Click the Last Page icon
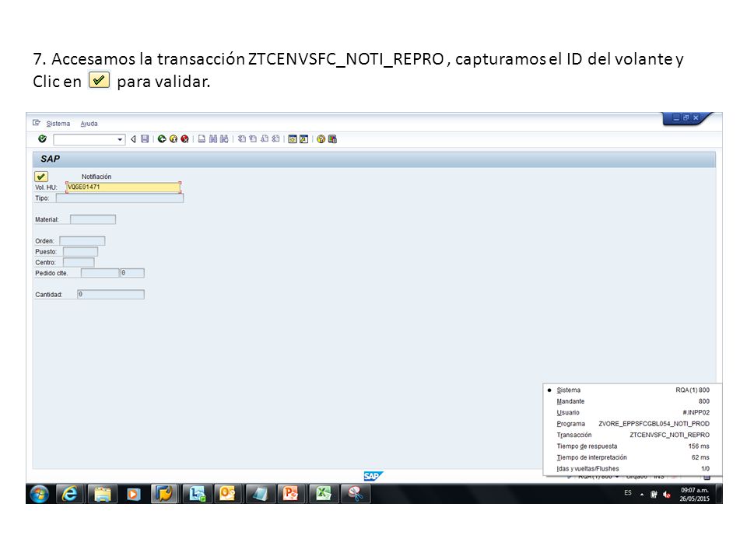This screenshot has width=747, height=560. coord(275,139)
